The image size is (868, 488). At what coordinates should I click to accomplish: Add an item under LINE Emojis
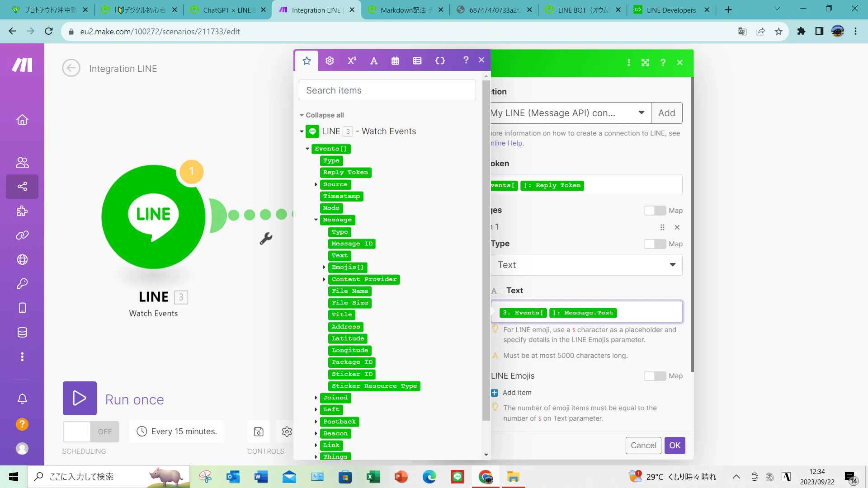[512, 393]
